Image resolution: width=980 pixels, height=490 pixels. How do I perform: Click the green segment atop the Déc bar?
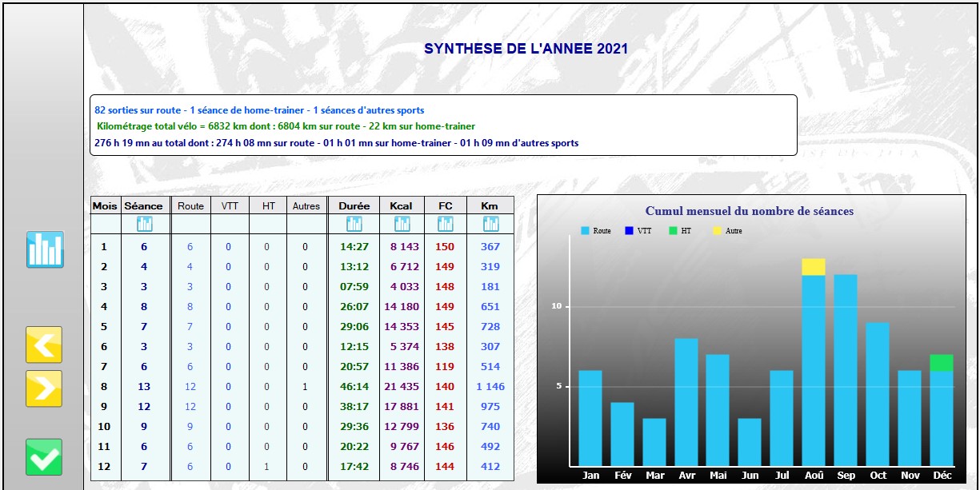[942, 363]
